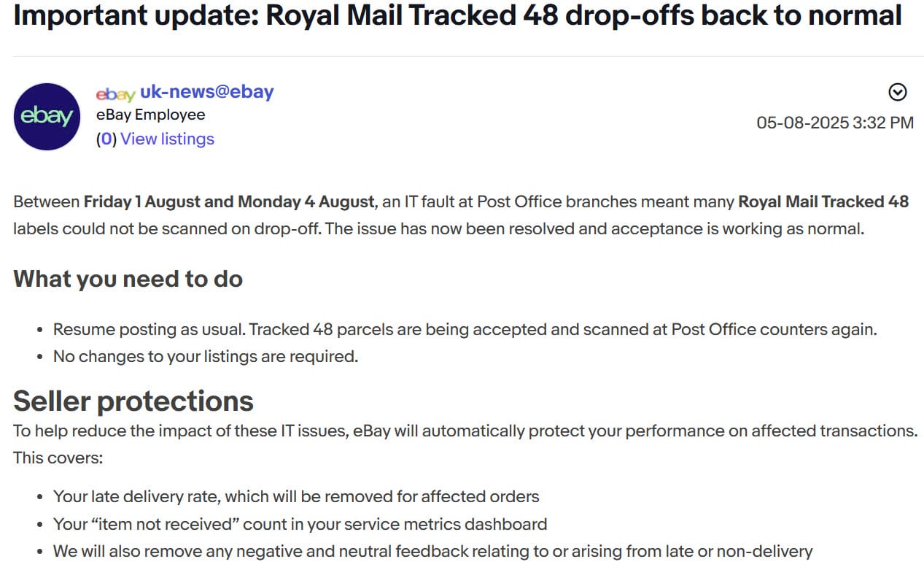
Task: Click the sentence starting "To help reduce the impact"
Action: (x=465, y=431)
